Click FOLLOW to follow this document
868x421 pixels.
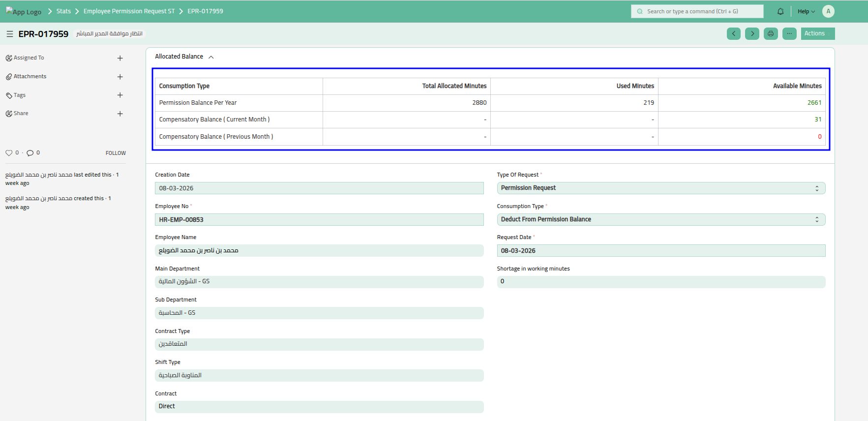116,153
